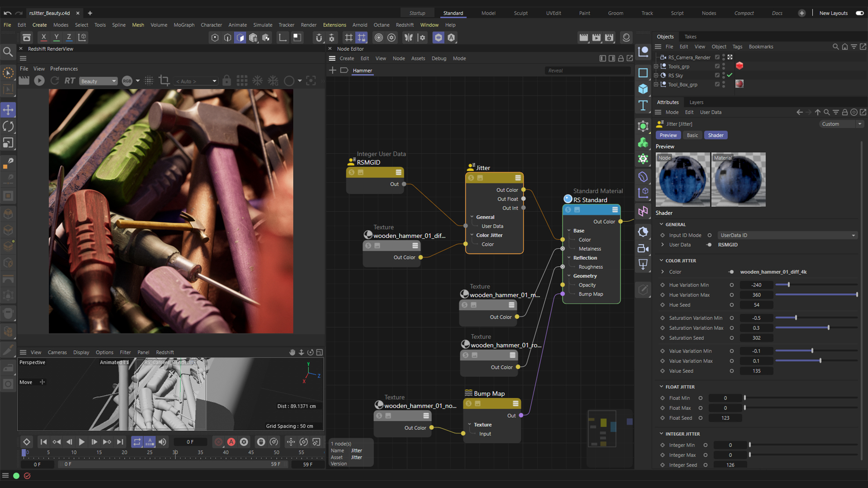
Task: Click the Preview tab button in Attributes
Action: point(668,135)
